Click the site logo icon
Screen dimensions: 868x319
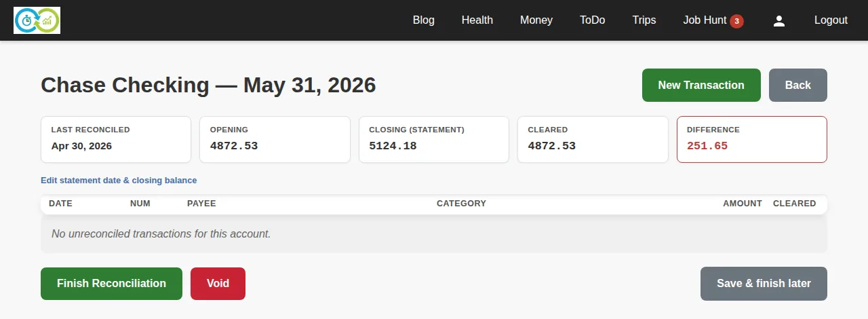point(37,20)
